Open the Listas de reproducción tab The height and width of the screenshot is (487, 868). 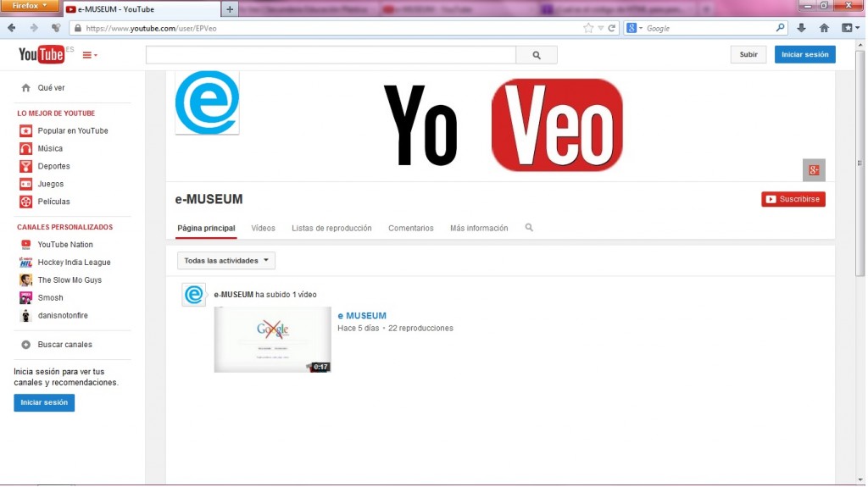click(331, 229)
